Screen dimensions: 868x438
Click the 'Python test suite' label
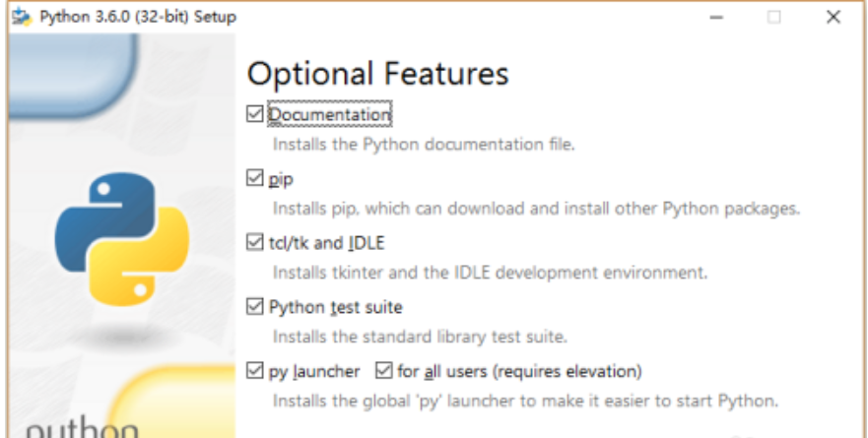[x=335, y=307]
